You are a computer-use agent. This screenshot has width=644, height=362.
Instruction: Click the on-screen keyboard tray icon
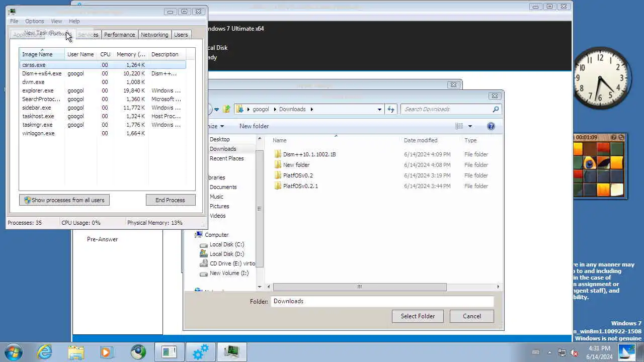[536, 352]
